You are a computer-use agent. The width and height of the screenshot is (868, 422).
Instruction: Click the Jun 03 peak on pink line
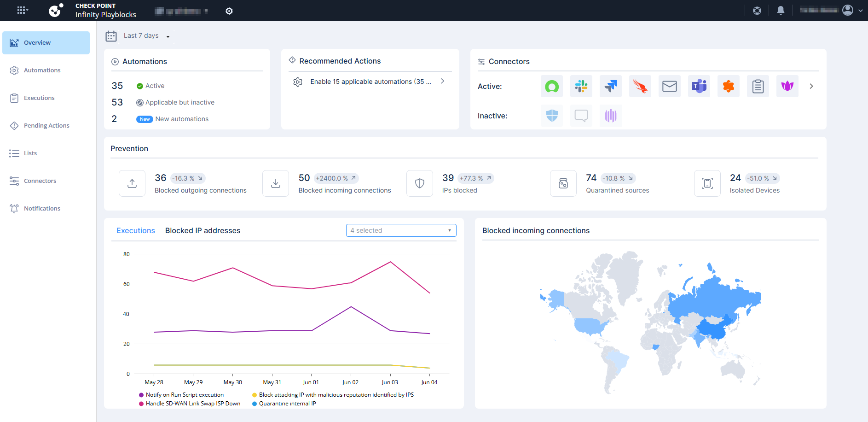coord(390,262)
